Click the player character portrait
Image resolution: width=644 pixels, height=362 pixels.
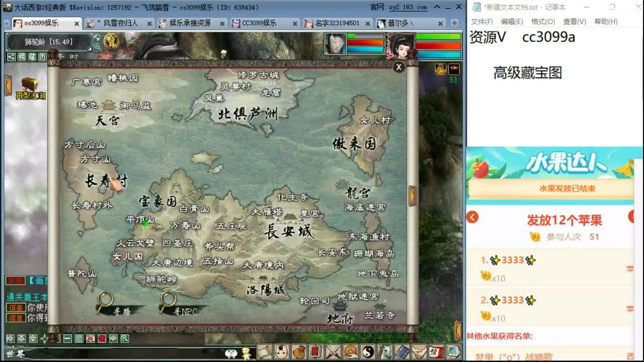[x=400, y=46]
